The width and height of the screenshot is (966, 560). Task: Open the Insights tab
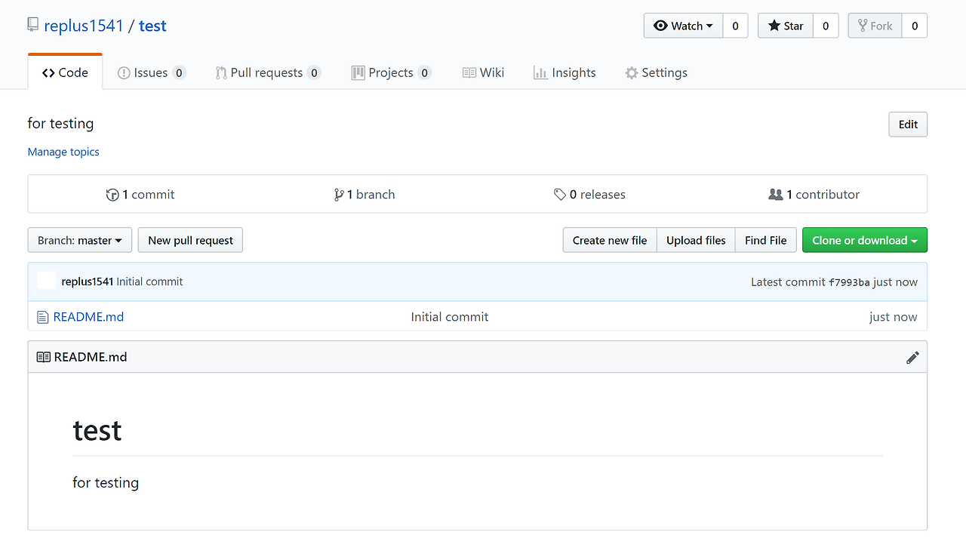coord(565,72)
